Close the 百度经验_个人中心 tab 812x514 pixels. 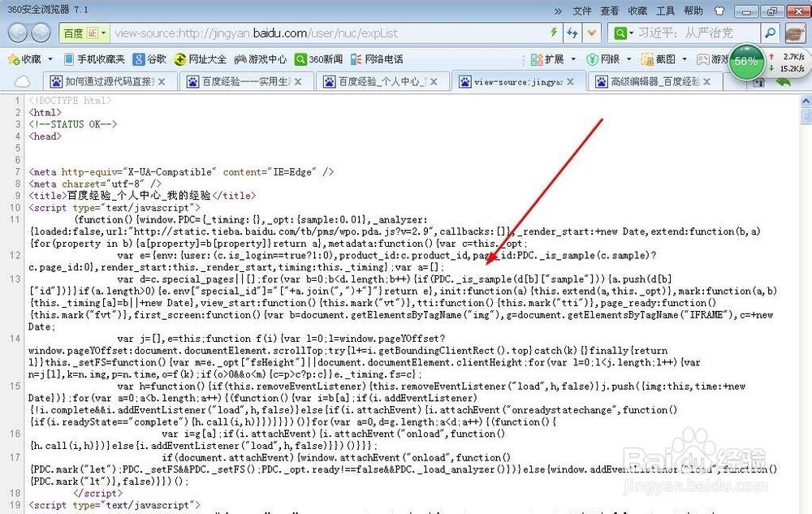[434, 82]
